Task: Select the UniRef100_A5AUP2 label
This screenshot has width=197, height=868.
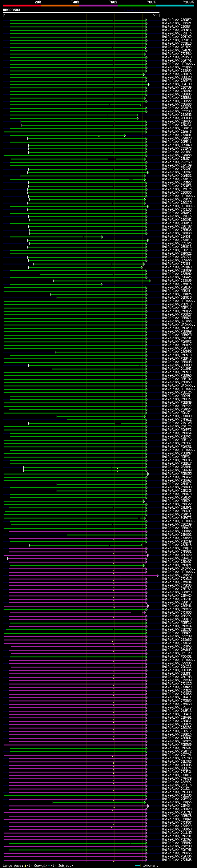Action: click(x=177, y=342)
